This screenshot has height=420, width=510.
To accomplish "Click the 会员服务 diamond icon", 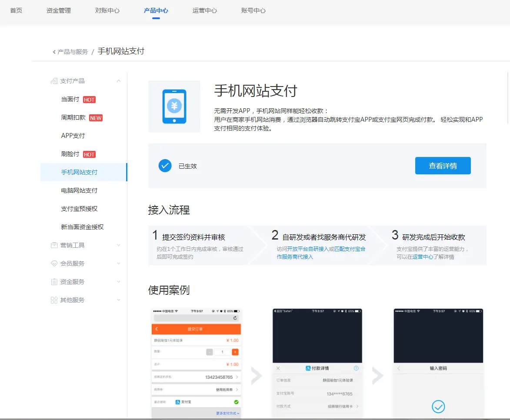I will pyautogui.click(x=54, y=263).
